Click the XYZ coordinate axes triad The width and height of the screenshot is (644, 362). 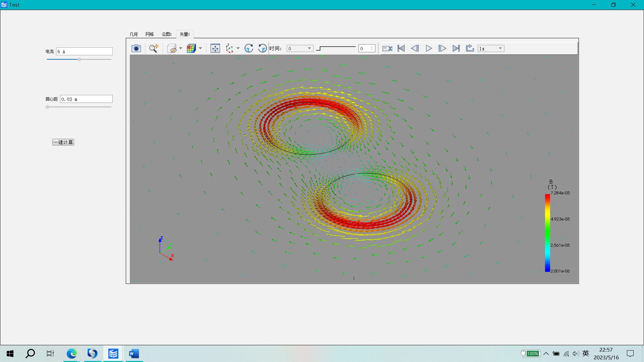(166, 248)
